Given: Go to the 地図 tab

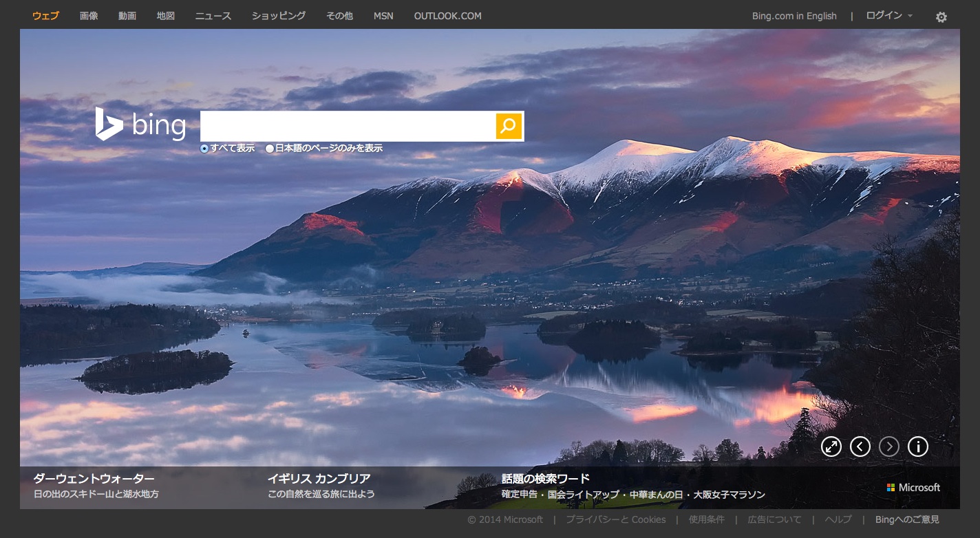Looking at the screenshot, I should pyautogui.click(x=166, y=16).
